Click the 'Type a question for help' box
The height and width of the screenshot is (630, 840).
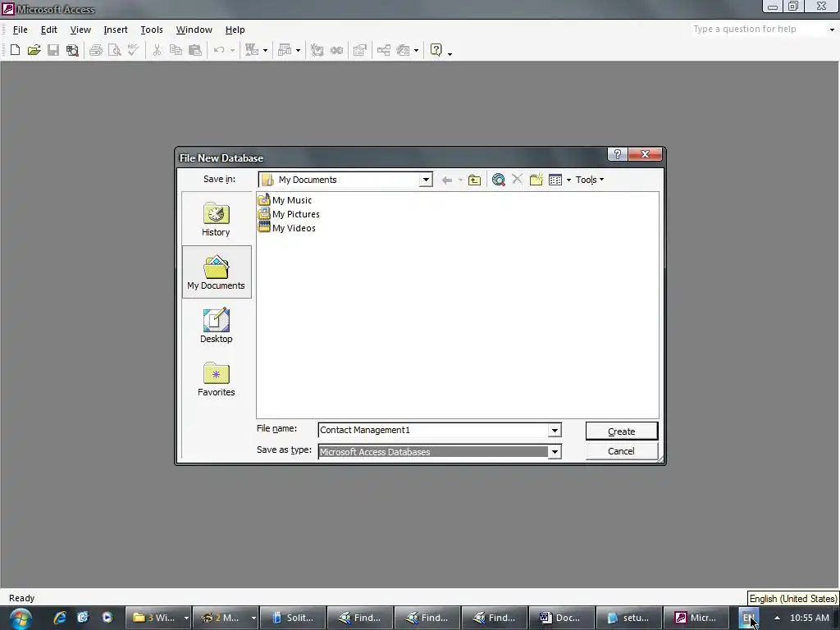759,29
